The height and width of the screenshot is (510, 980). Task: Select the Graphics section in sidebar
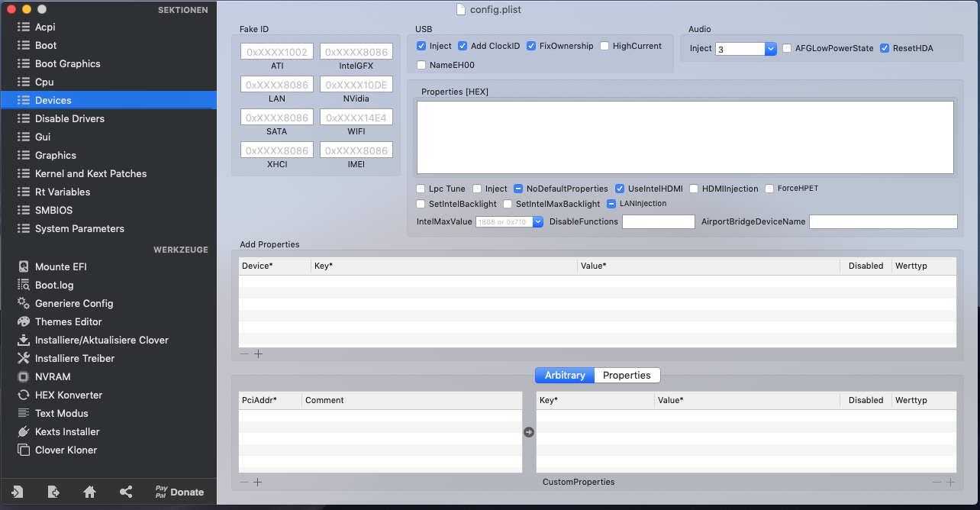[56, 155]
